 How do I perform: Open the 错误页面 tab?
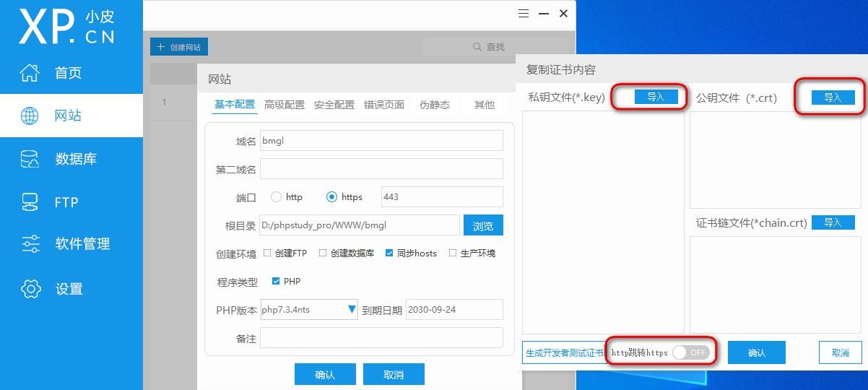tap(384, 105)
